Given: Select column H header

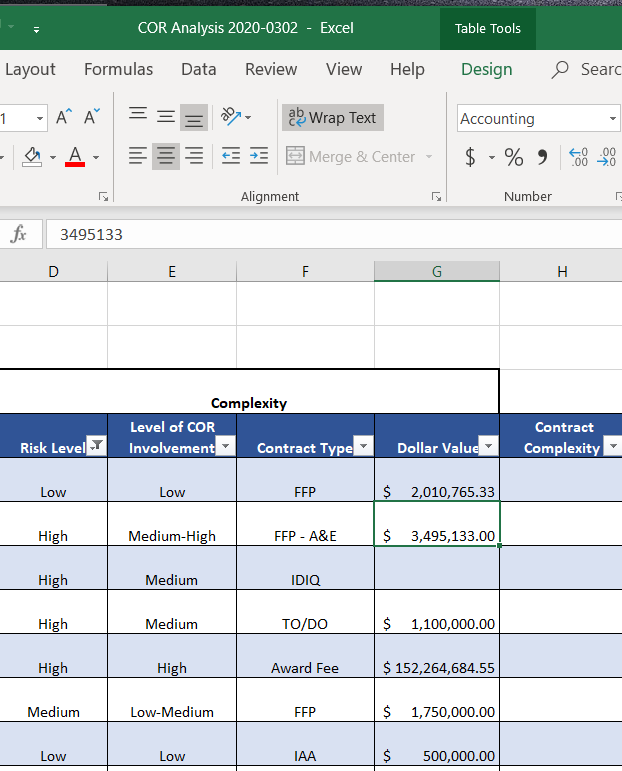Looking at the screenshot, I should point(562,271).
